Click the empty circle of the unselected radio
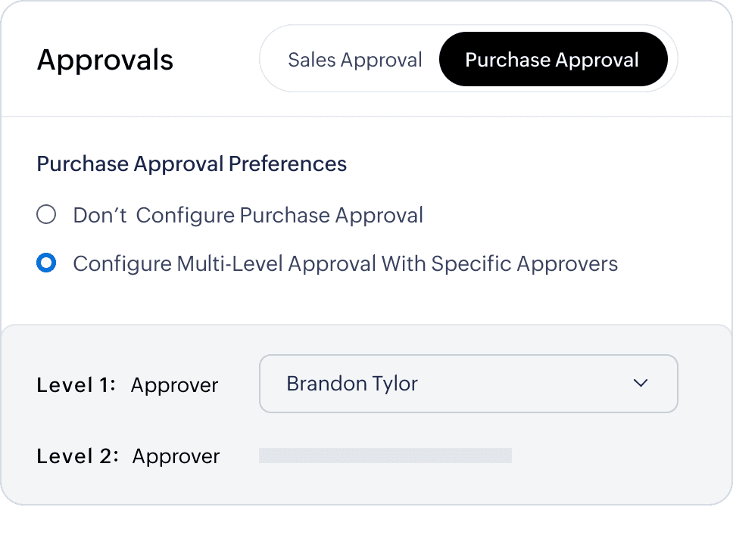This screenshot has width=733, height=560. click(x=46, y=215)
